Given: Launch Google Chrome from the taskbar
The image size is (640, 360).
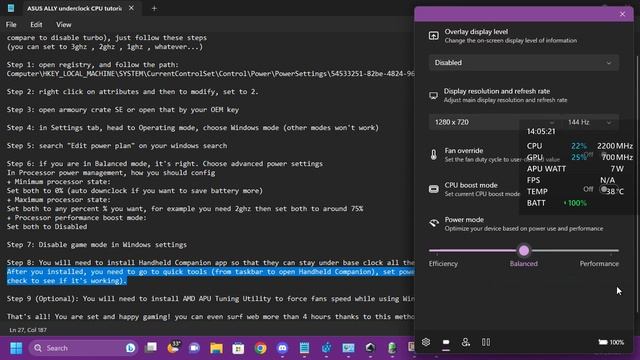Looking at the screenshot, I should point(260,348).
